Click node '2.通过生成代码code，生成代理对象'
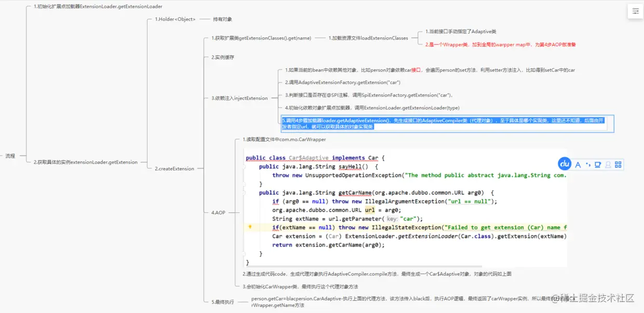The height and width of the screenshot is (313, 644). (x=377, y=274)
